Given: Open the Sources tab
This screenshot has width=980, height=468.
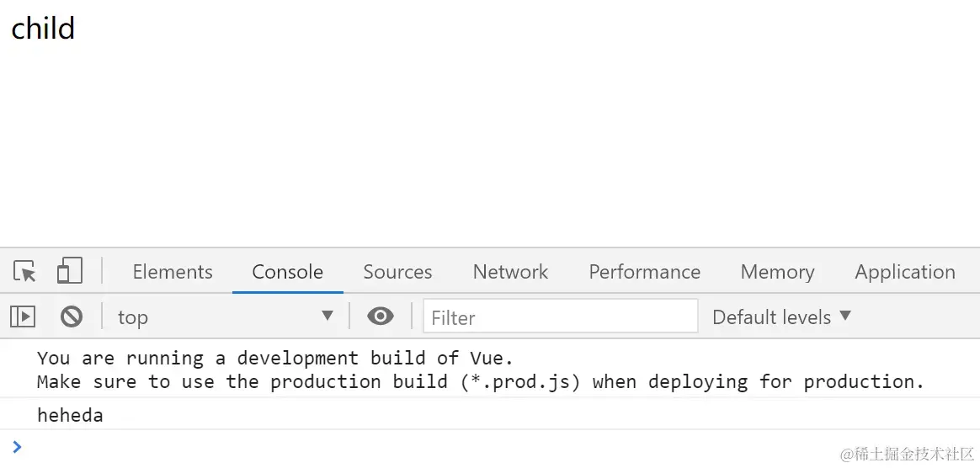Looking at the screenshot, I should tap(397, 272).
